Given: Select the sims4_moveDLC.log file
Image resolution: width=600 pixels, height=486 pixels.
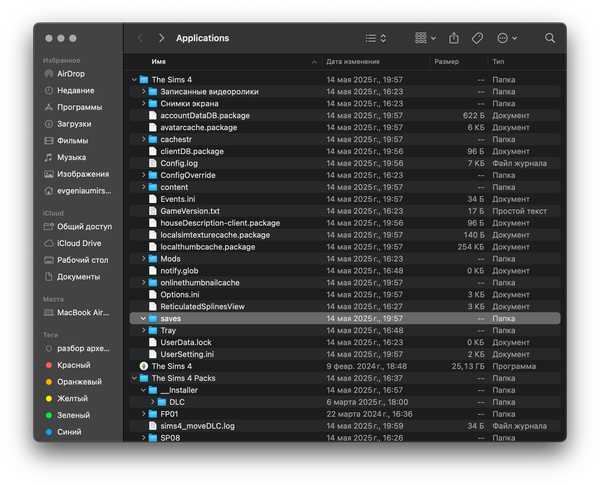Looking at the screenshot, I should 345,426.
